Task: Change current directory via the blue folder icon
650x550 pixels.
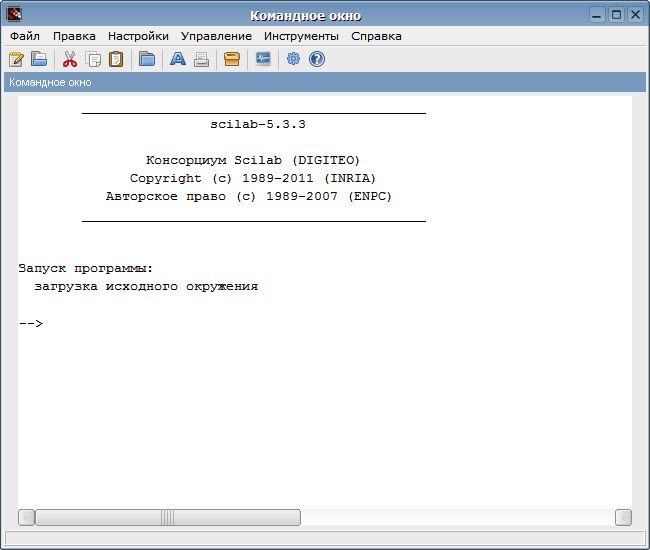Action: 147,59
